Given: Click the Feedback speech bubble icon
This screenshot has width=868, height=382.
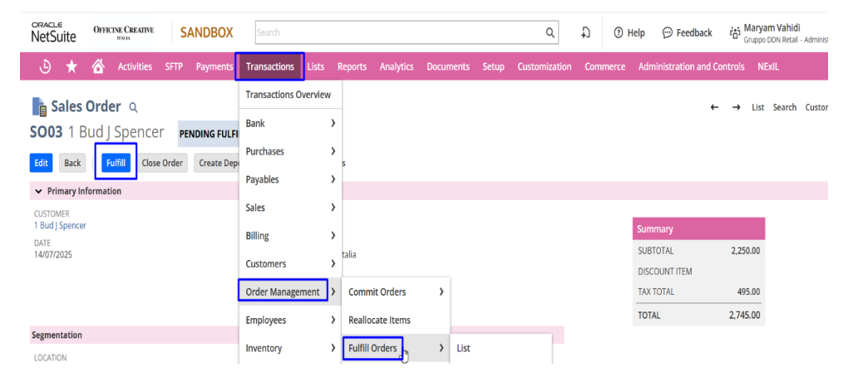Looking at the screenshot, I should pyautogui.click(x=668, y=32).
